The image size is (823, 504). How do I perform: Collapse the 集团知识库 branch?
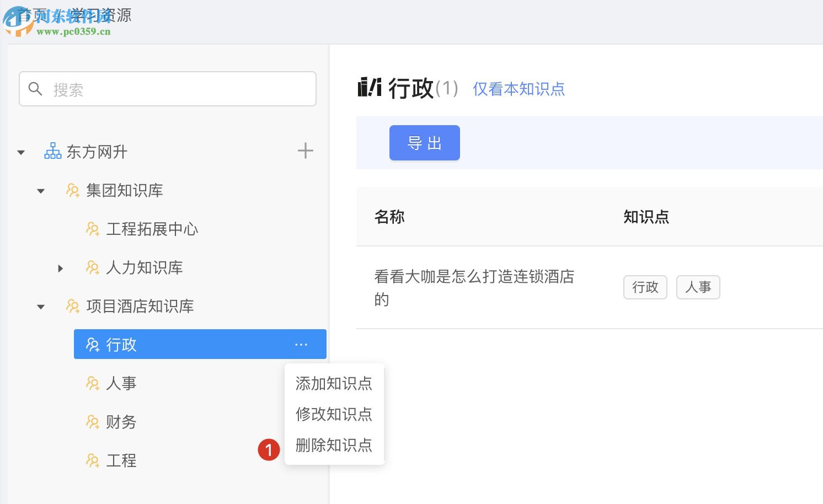click(x=41, y=191)
